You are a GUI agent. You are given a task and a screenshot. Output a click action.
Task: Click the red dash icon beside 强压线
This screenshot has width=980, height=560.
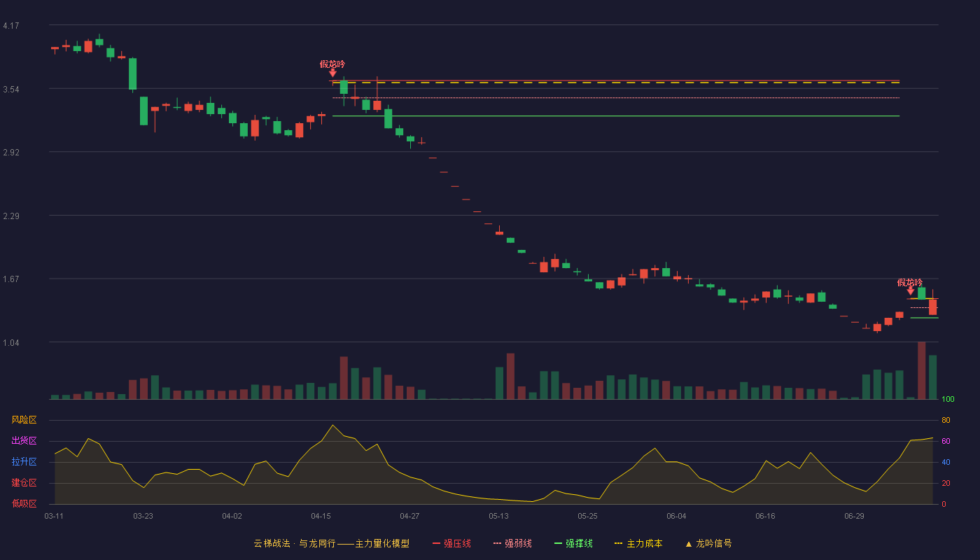click(x=436, y=543)
